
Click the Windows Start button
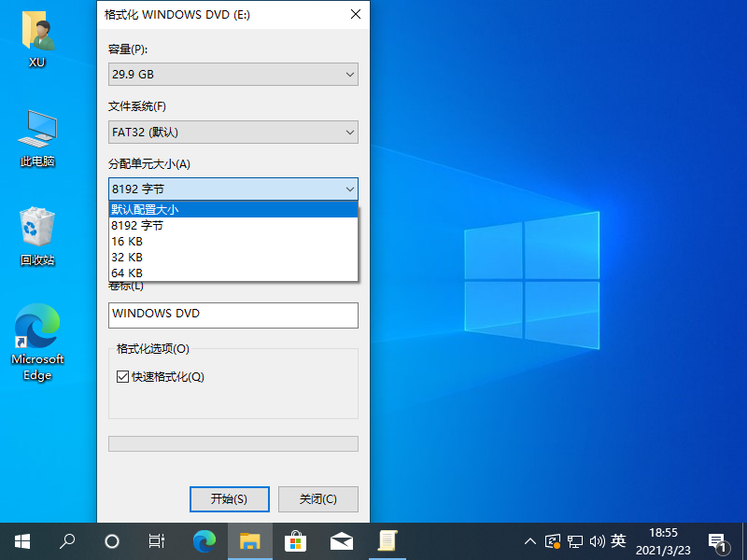coord(21,540)
